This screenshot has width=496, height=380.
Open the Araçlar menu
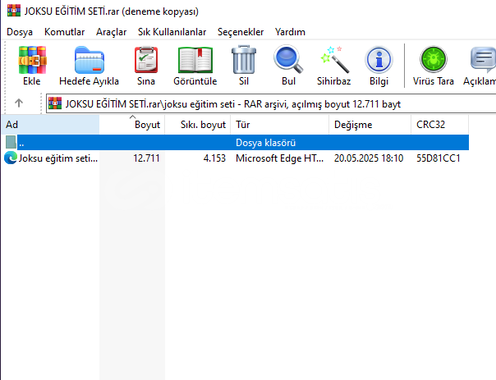111,32
